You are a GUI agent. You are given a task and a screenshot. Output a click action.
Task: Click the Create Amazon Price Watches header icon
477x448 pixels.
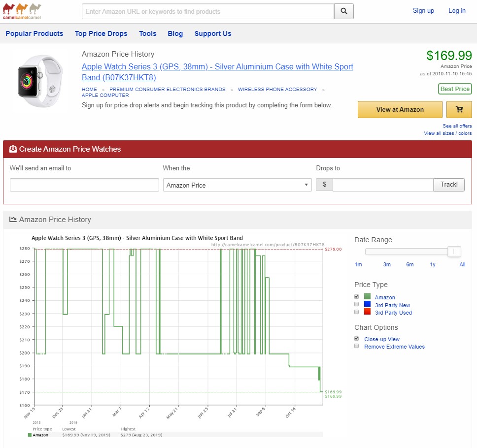point(13,149)
